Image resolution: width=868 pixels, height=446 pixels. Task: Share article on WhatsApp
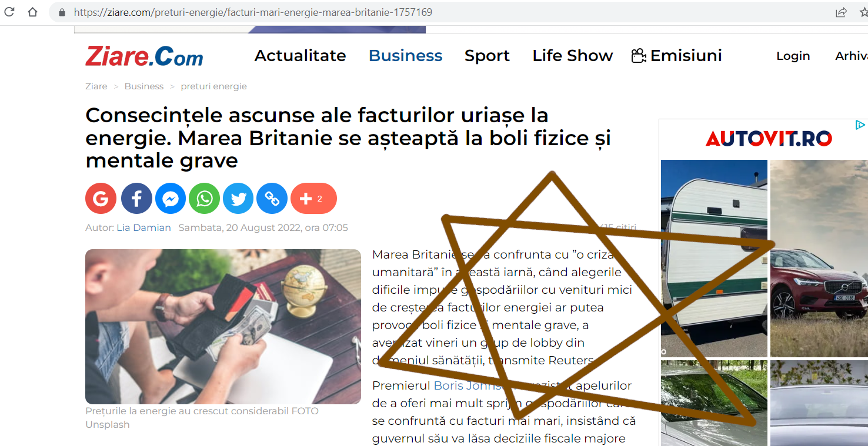click(204, 198)
